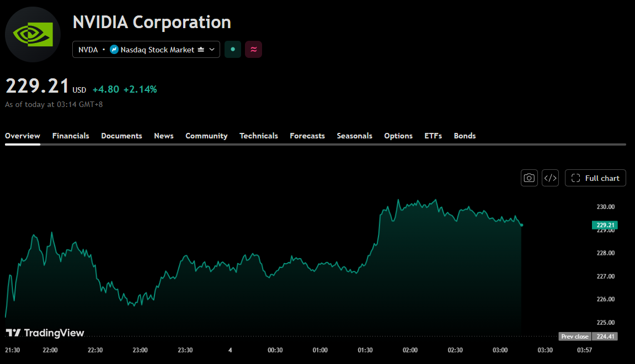Viewport: 635px width, 364px height.
Task: Take a chart snapshot with camera icon
Action: coord(529,178)
